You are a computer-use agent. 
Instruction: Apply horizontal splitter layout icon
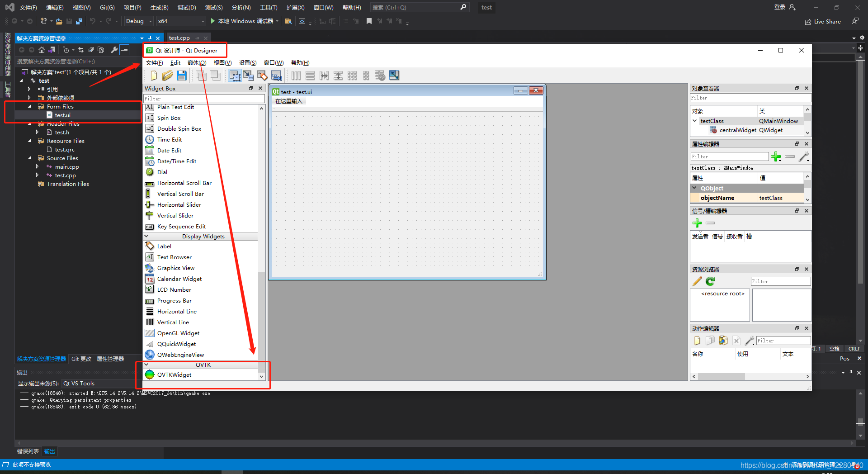[324, 76]
